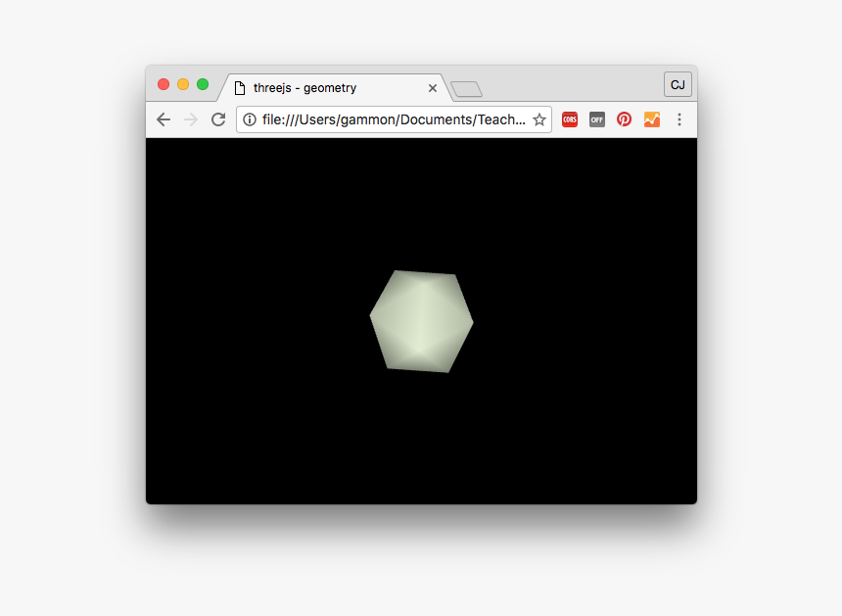Close the threejs - geometry tab
The height and width of the screenshot is (616, 842).
pos(432,87)
